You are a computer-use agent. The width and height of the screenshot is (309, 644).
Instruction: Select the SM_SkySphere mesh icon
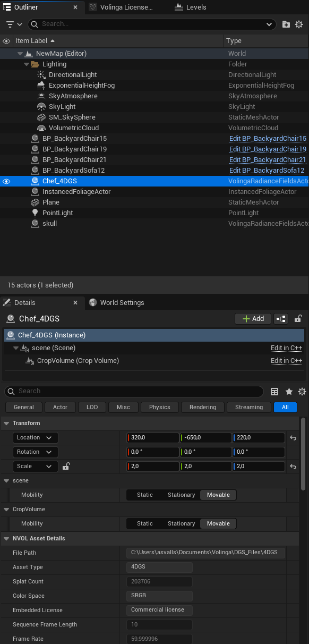pos(41,117)
